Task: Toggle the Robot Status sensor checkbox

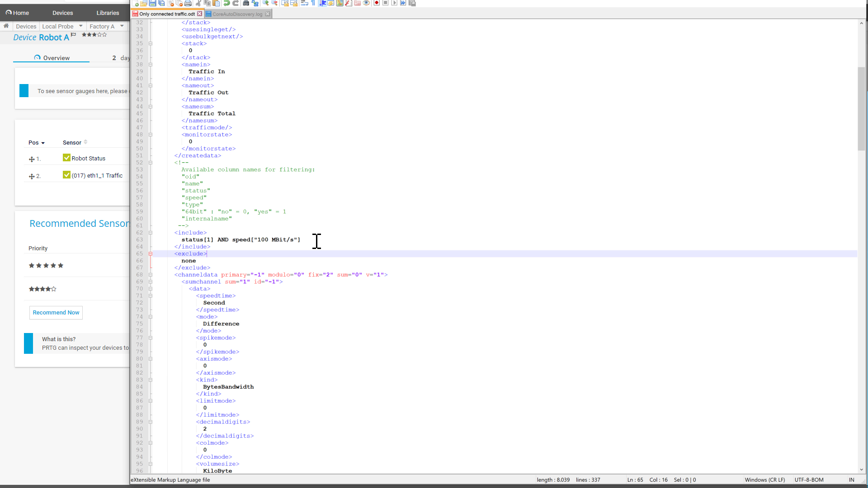Action: (x=66, y=158)
